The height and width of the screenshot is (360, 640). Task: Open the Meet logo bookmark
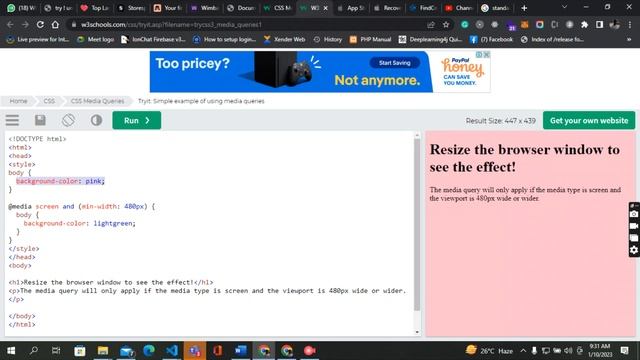coord(96,40)
